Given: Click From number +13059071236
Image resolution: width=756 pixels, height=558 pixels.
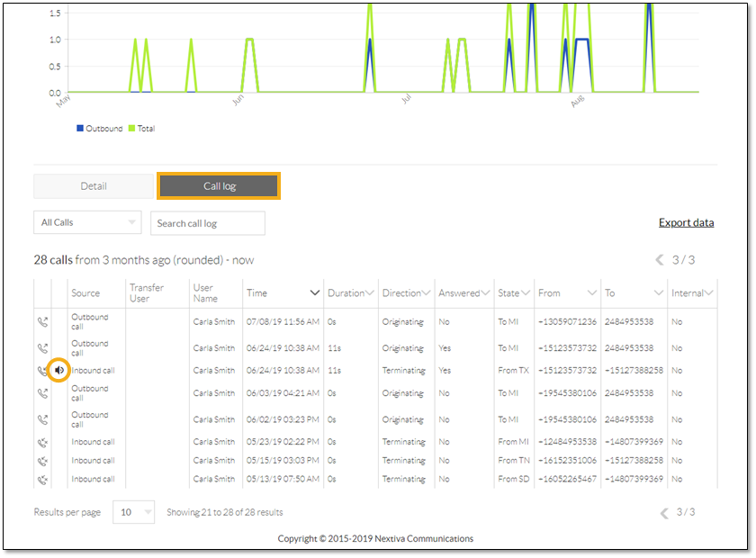Looking at the screenshot, I should coord(568,321).
